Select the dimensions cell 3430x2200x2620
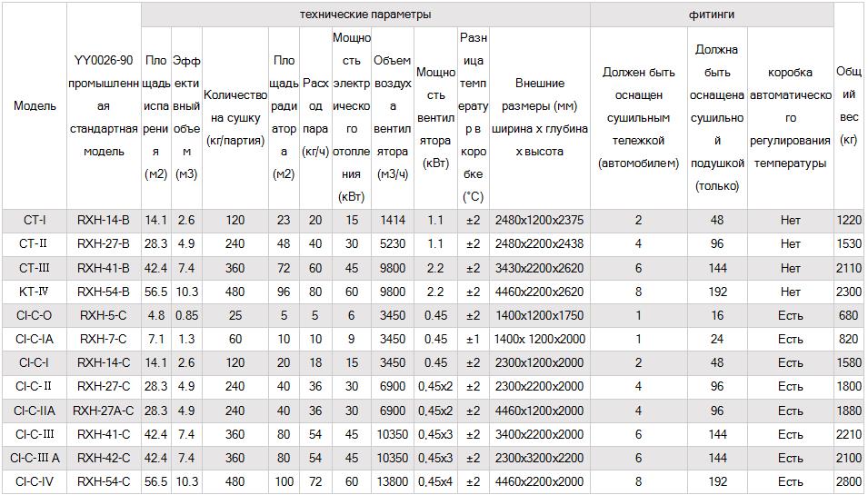Viewport: 868px width, 495px height. [x=540, y=268]
